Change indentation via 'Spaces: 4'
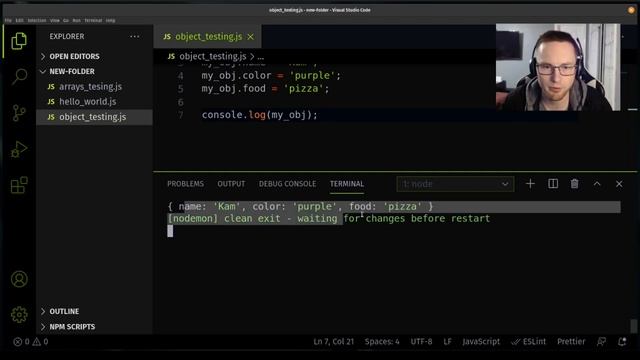Image resolution: width=640 pixels, height=360 pixels. [382, 342]
